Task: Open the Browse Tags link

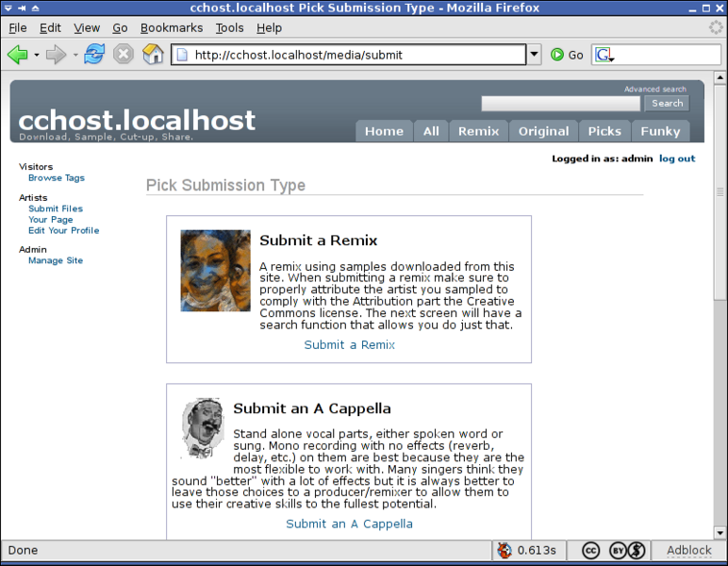Action: [x=57, y=178]
